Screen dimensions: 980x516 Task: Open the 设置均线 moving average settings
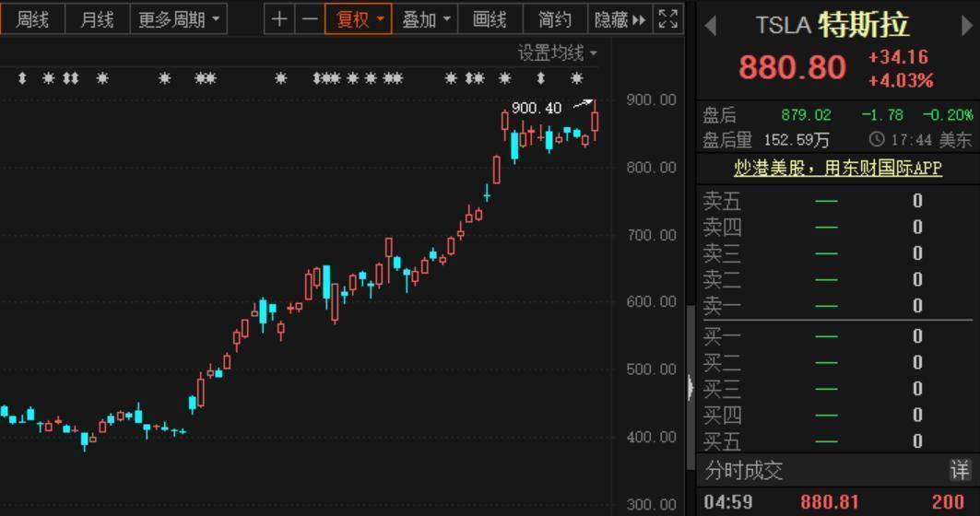coord(557,53)
